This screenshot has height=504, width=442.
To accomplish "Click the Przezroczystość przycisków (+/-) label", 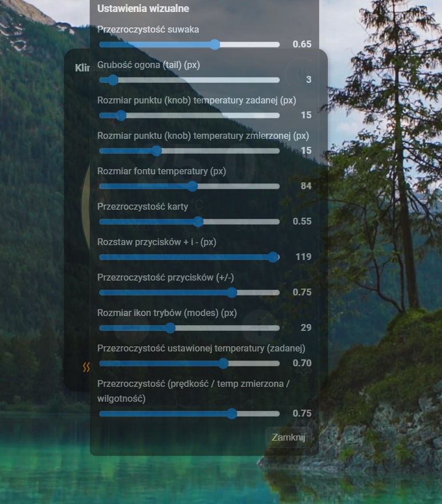I will point(166,277).
